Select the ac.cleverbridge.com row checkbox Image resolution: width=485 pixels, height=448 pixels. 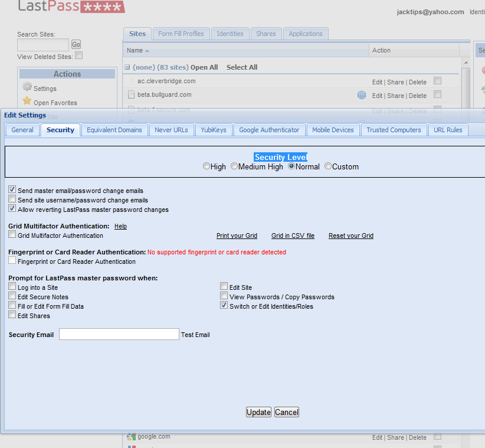(x=437, y=81)
